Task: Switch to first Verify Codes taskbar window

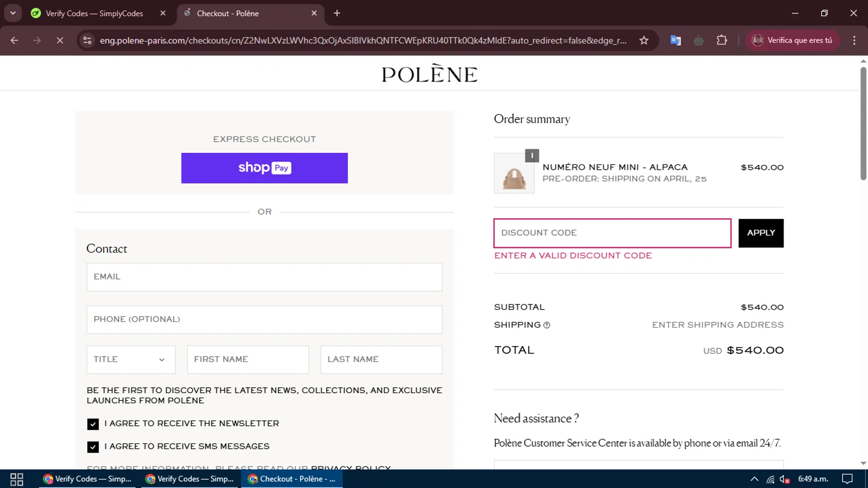Action: pos(87,479)
